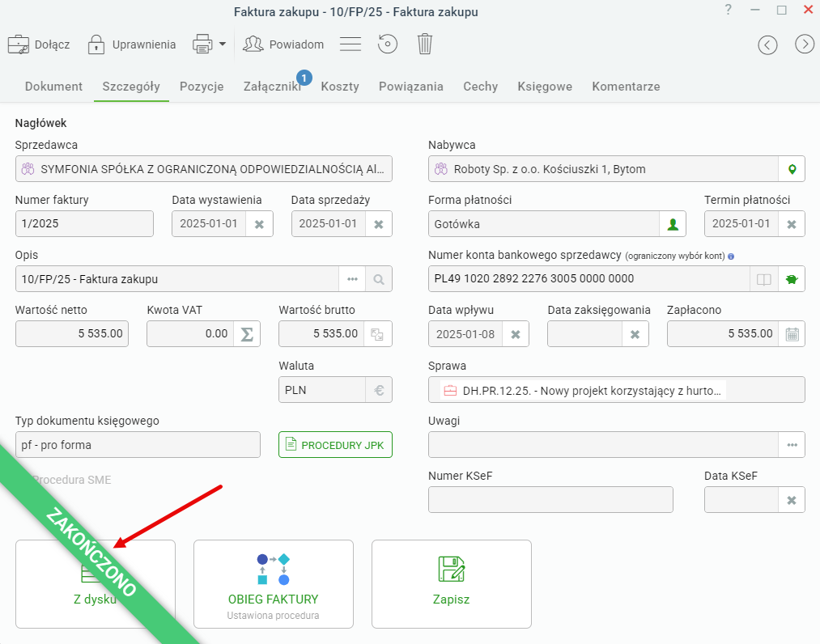Screen dimensions: 820x644
Task: Open Opis field ellipsis options
Action: [352, 279]
